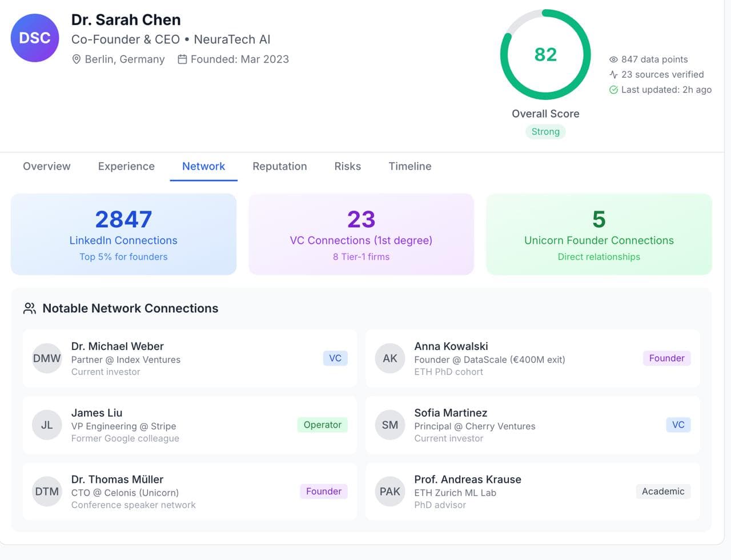The height and width of the screenshot is (560, 731).
Task: Click the DSC profile avatar for Dr. Sarah Chen
Action: tap(35, 38)
